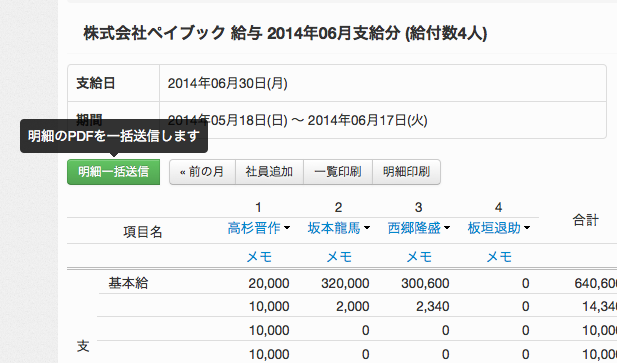Click the 一覧印刷 button

pos(338,172)
